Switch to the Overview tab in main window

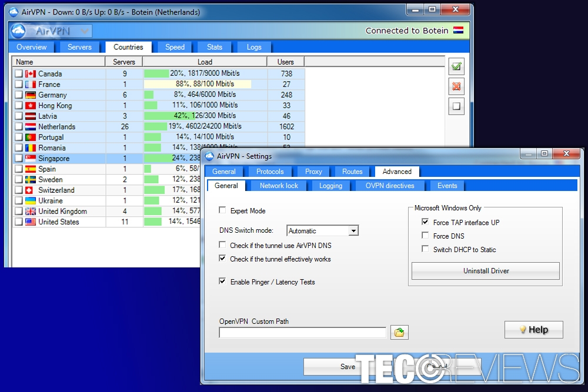coord(32,47)
